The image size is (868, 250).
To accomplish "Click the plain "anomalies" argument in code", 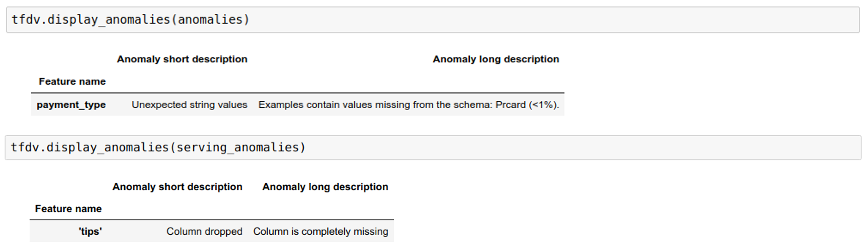I will click(x=210, y=20).
